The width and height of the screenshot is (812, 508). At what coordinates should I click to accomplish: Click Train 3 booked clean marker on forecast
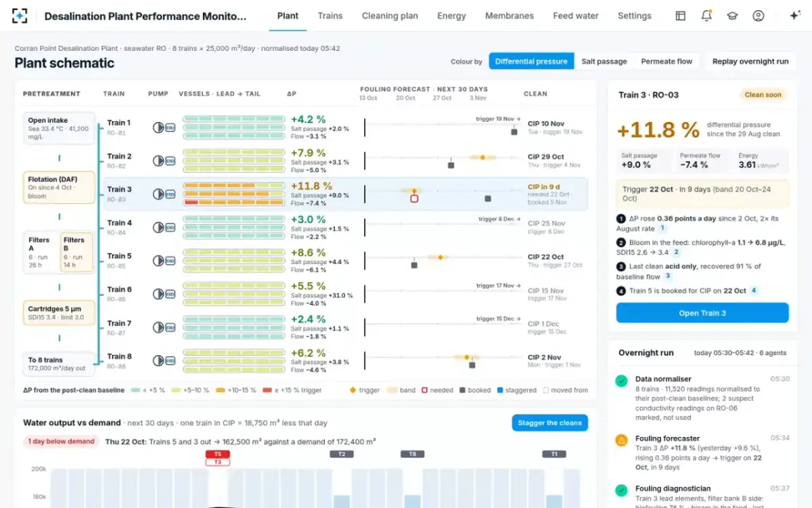tap(488, 198)
